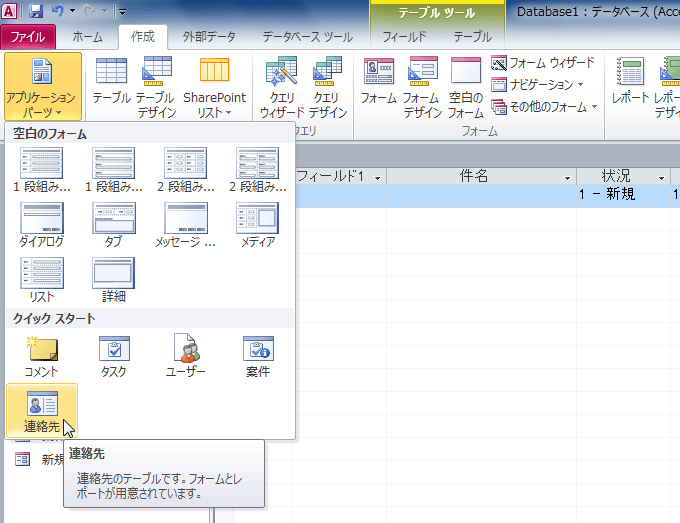Click the Access application icon in title bar
The width and height of the screenshot is (680, 523).
[x=9, y=11]
